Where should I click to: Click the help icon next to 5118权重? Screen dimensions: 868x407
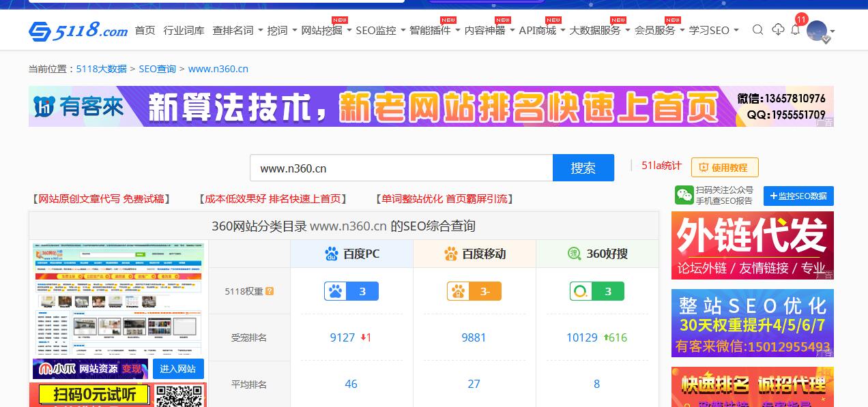pos(270,291)
